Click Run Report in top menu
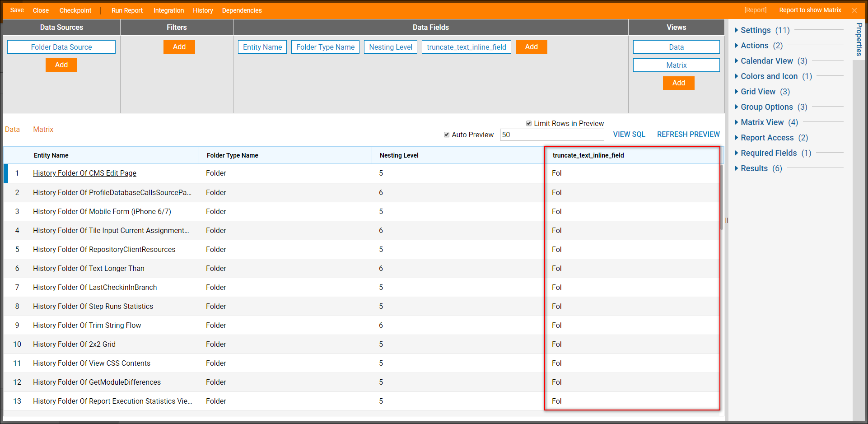Screen dimensions: 868x424 [x=127, y=10]
